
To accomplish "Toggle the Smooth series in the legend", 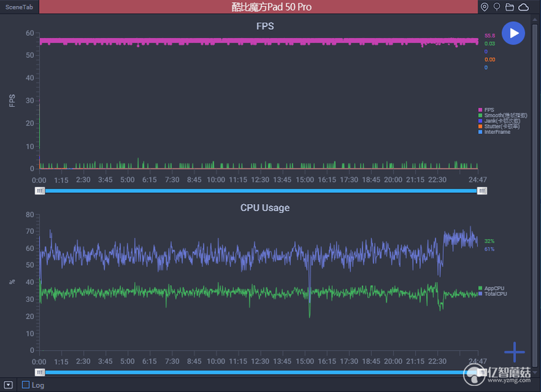I will pos(502,115).
